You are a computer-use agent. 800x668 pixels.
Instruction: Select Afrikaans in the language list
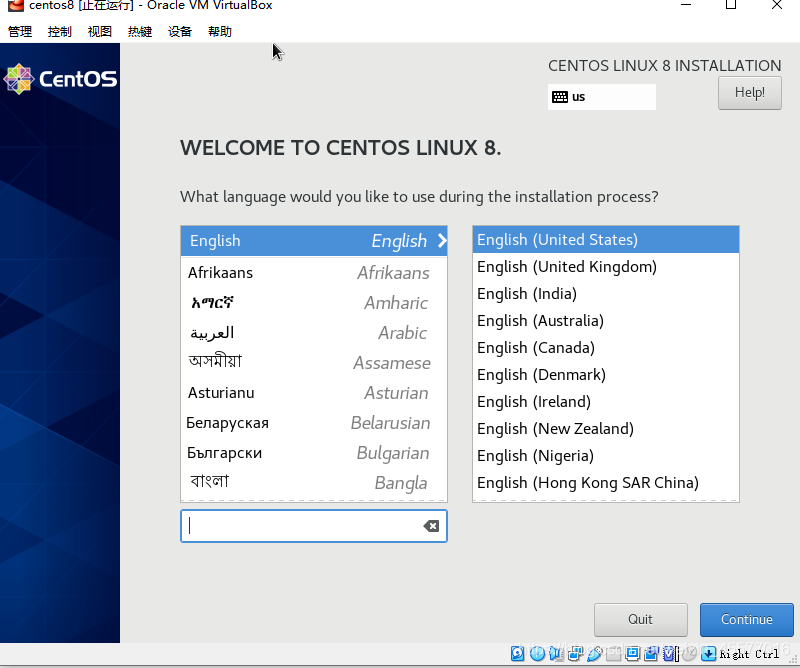[314, 273]
